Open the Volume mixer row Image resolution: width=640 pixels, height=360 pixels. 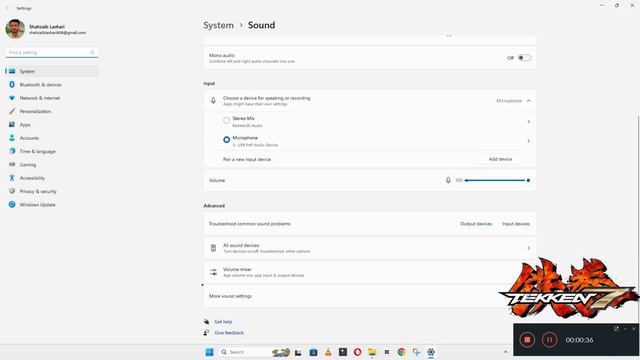coord(370,272)
